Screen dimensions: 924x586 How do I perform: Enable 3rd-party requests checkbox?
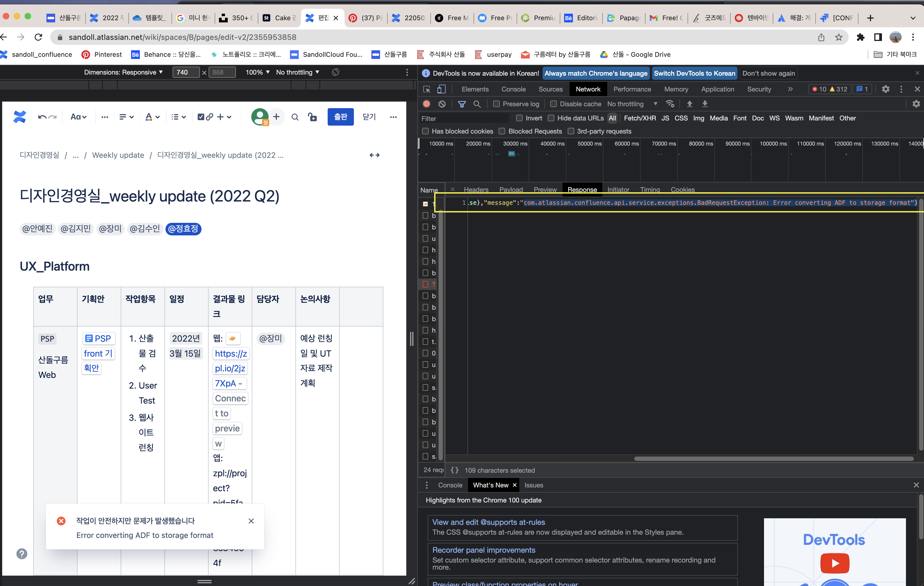[x=571, y=131]
